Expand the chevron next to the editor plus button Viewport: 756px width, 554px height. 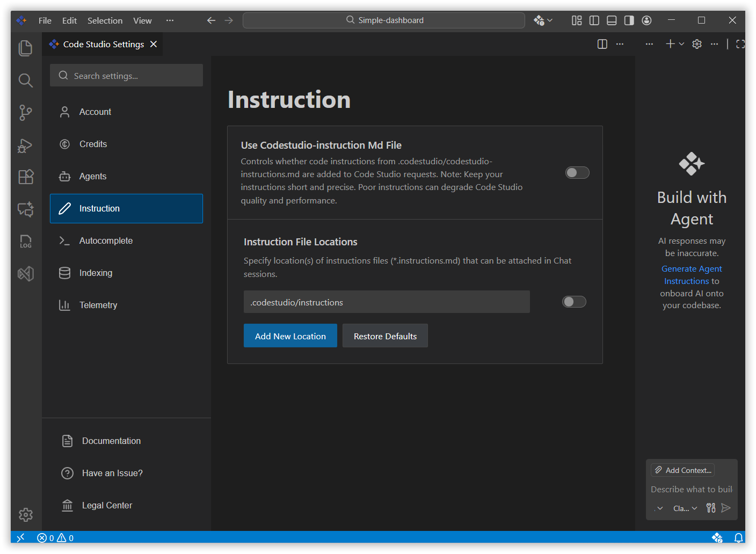681,44
